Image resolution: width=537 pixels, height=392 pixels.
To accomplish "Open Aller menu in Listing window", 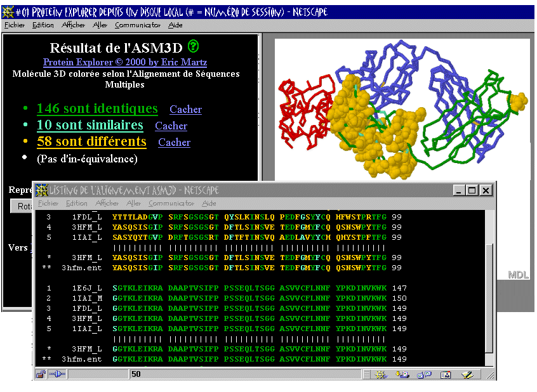I will pos(133,204).
